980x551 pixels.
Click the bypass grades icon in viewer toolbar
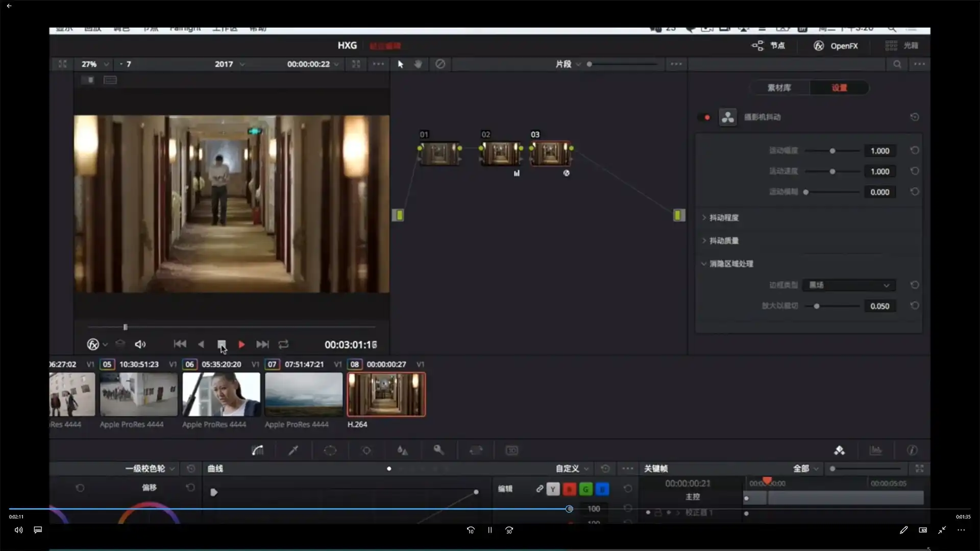tap(440, 64)
